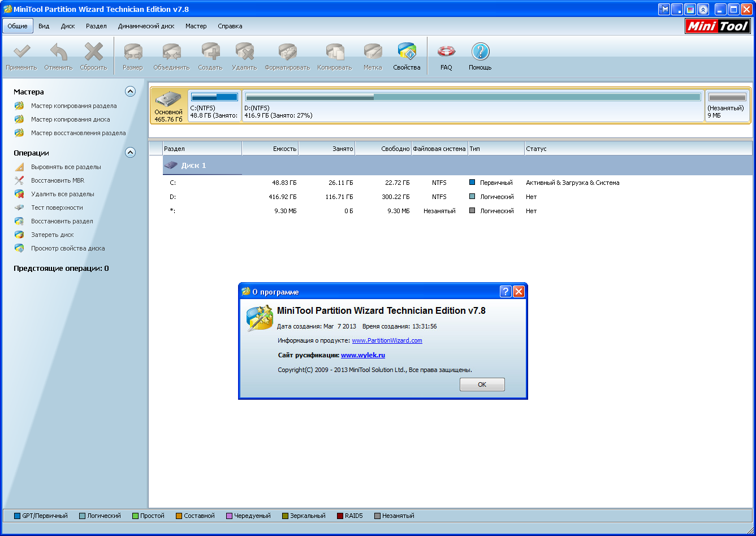Select the Объединить (Merge) partition tool
This screenshot has height=536, width=756.
(171, 57)
